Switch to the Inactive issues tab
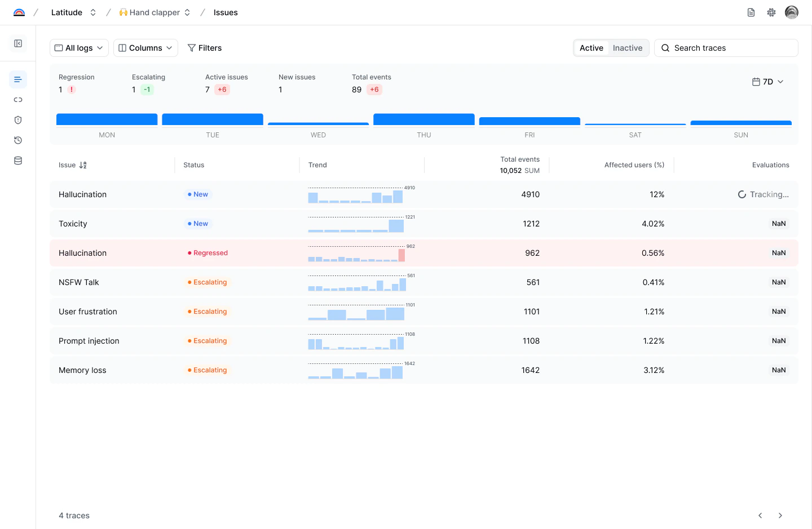Screen dimensions: 812x529 click(x=627, y=48)
